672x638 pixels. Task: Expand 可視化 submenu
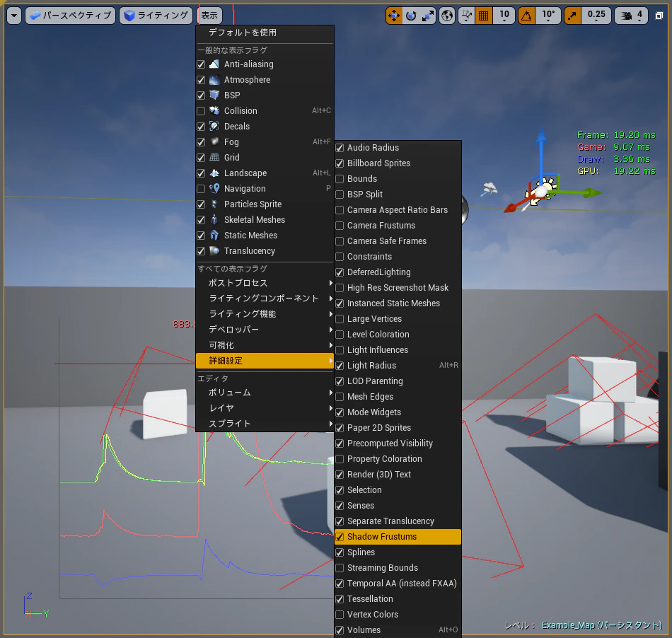[265, 345]
